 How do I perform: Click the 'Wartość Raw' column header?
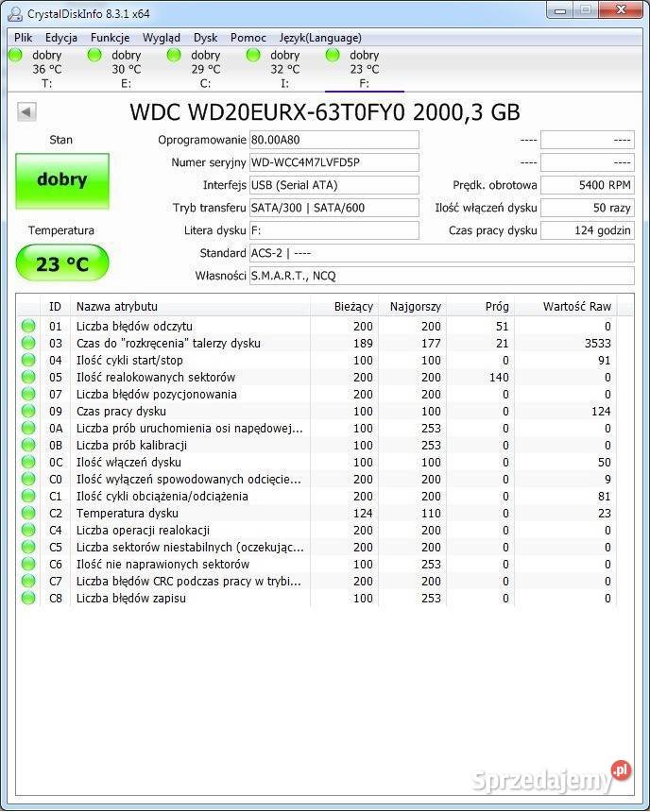[x=575, y=306]
